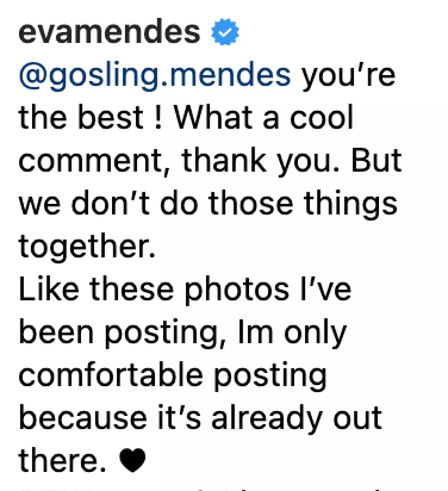448x491 pixels.
Task: Click the line "comfortable posting"
Action: point(173,375)
